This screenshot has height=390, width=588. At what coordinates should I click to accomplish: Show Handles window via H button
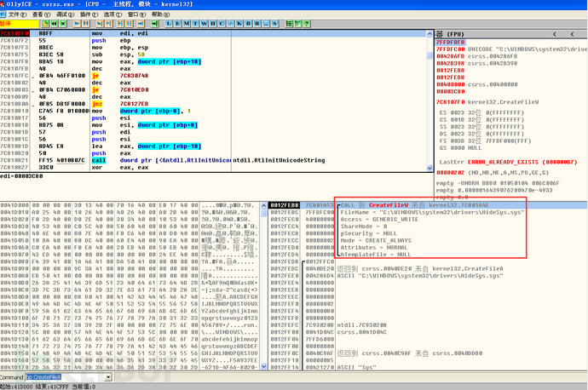click(213, 24)
